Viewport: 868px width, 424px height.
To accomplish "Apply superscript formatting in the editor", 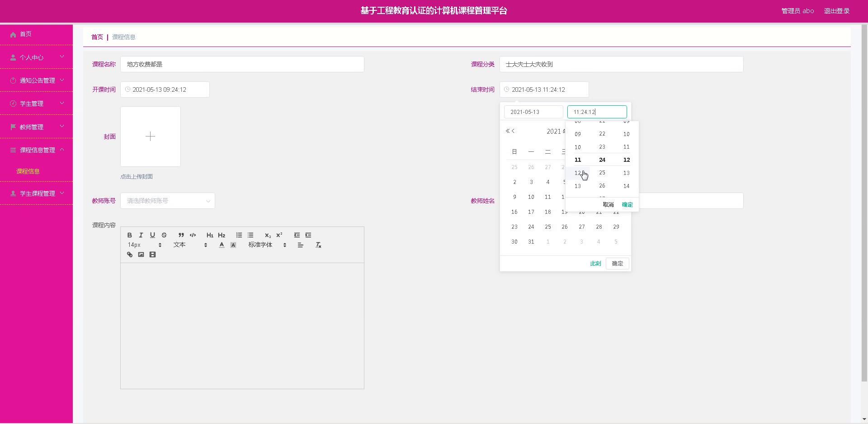I will (x=279, y=235).
